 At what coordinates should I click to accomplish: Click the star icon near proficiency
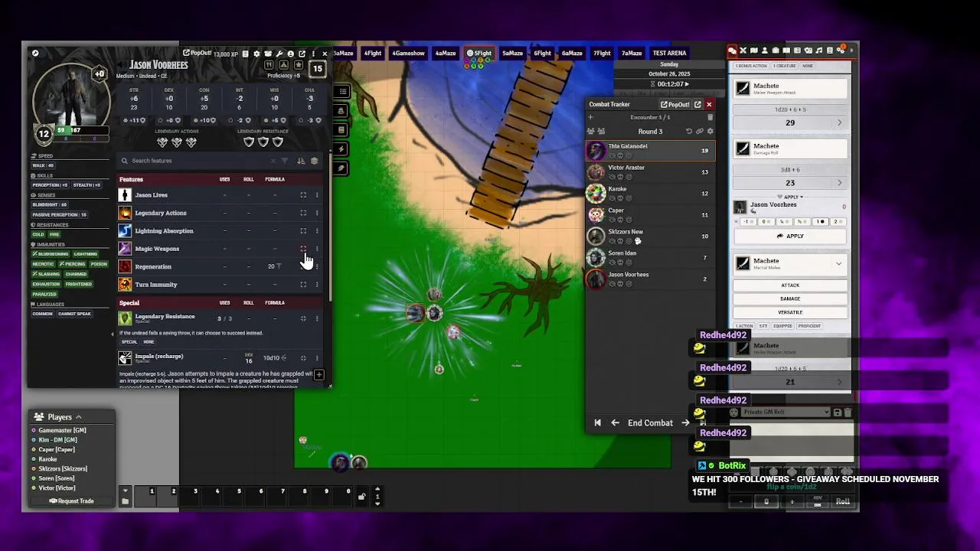tap(299, 65)
